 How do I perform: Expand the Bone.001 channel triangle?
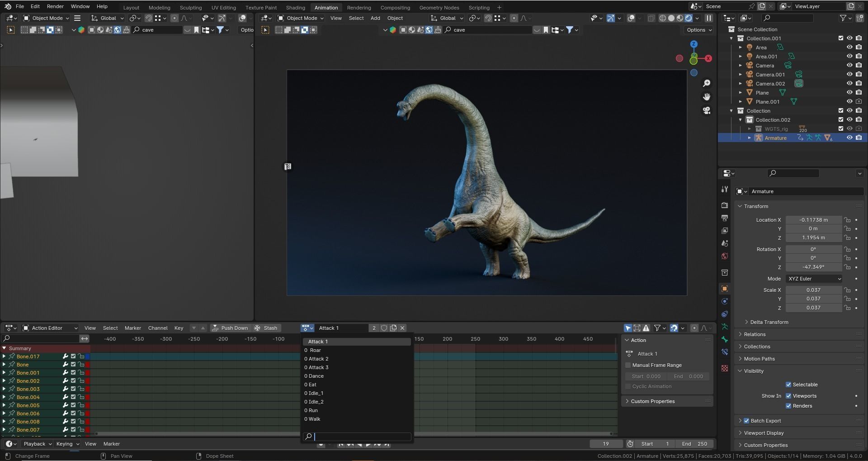pyautogui.click(x=4, y=373)
